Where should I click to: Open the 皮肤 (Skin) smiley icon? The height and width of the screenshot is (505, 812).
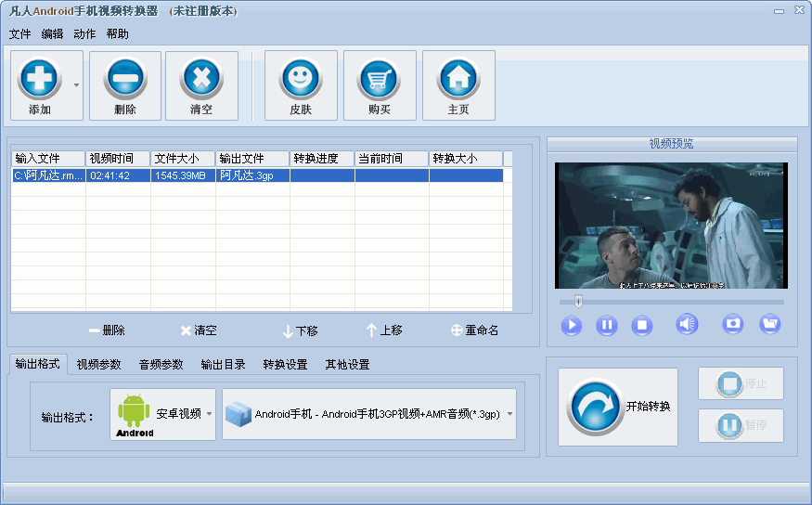301,79
